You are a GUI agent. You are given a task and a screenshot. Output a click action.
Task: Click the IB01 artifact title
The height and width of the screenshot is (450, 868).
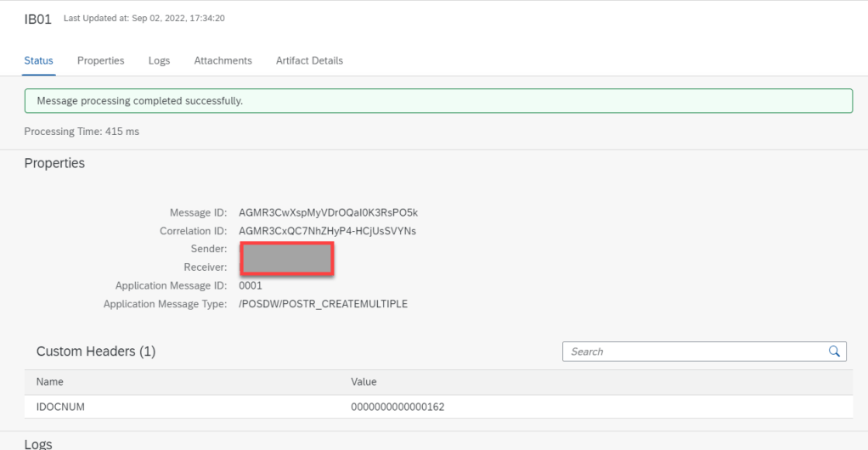tap(38, 19)
